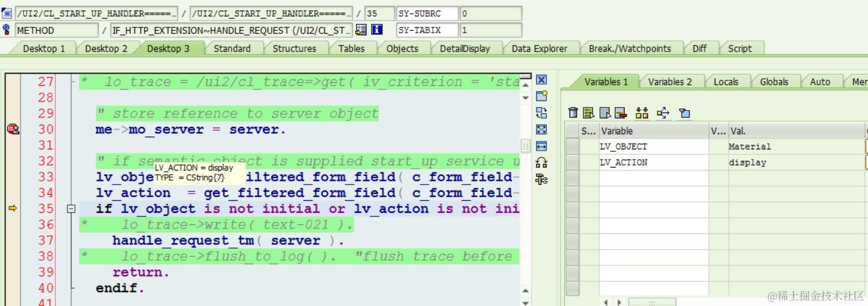Open the DetailDisplay tab

(465, 48)
